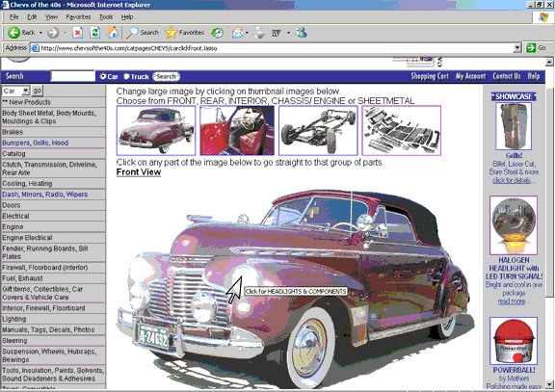Select the sheetmetal parts thumbnail
The image size is (555, 392).
tap(402, 131)
